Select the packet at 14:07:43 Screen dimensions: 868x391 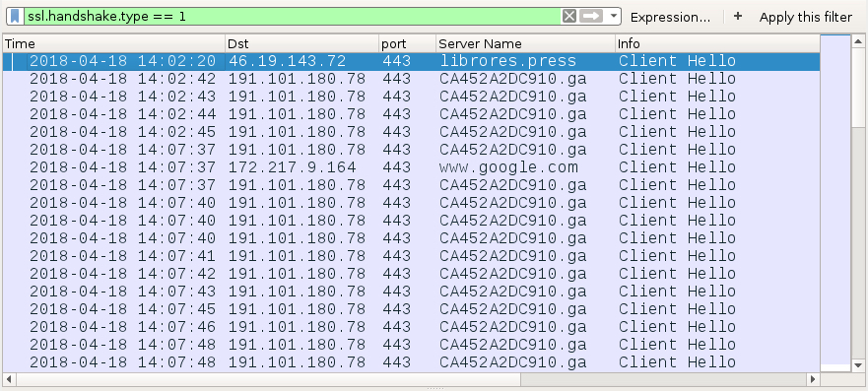pos(411,291)
